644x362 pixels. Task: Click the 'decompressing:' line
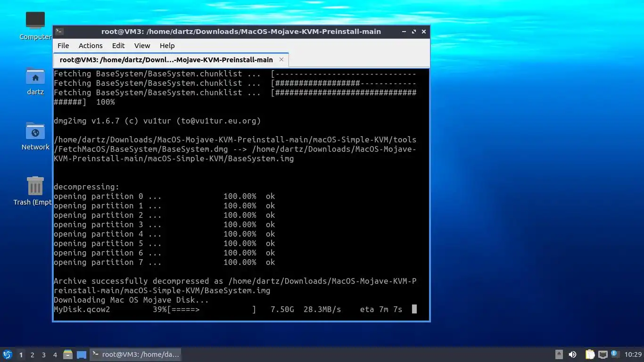pos(87,187)
